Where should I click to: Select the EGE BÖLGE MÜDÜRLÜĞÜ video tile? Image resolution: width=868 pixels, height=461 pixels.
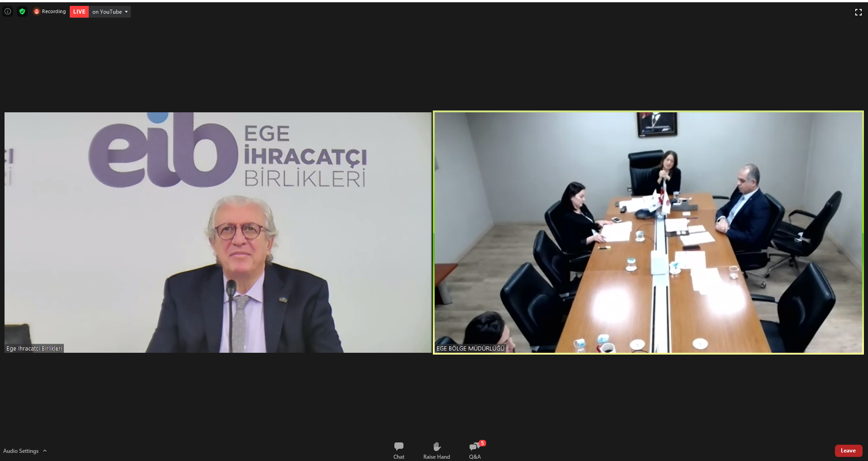[x=648, y=232]
